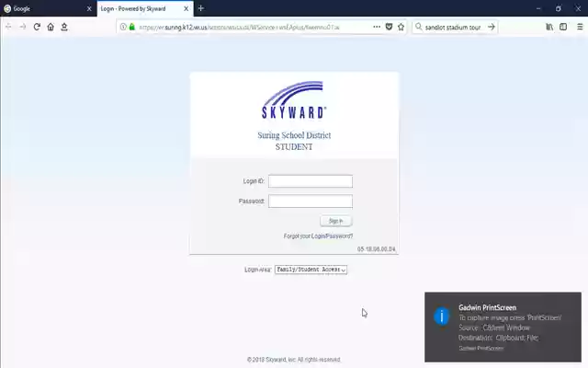This screenshot has width=588, height=368.
Task: Close the Google tab
Action: 89,8
